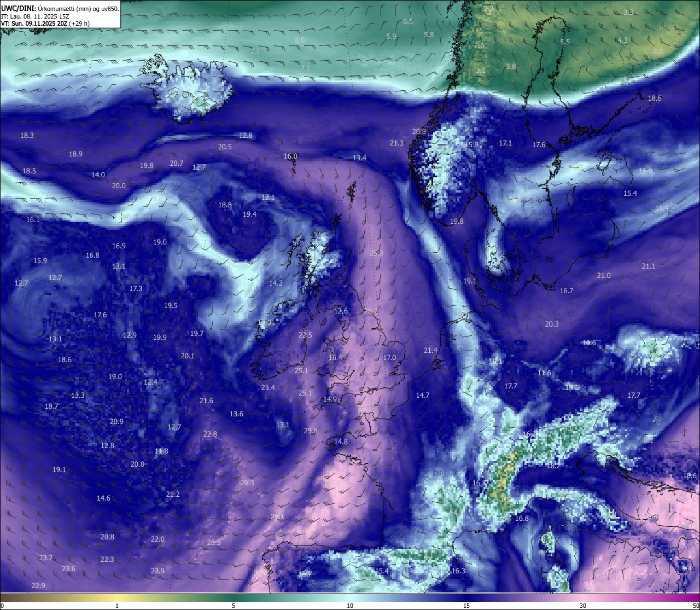This screenshot has width=700, height=610.
Task: Click the color scale tick label 1
Action: point(117,606)
